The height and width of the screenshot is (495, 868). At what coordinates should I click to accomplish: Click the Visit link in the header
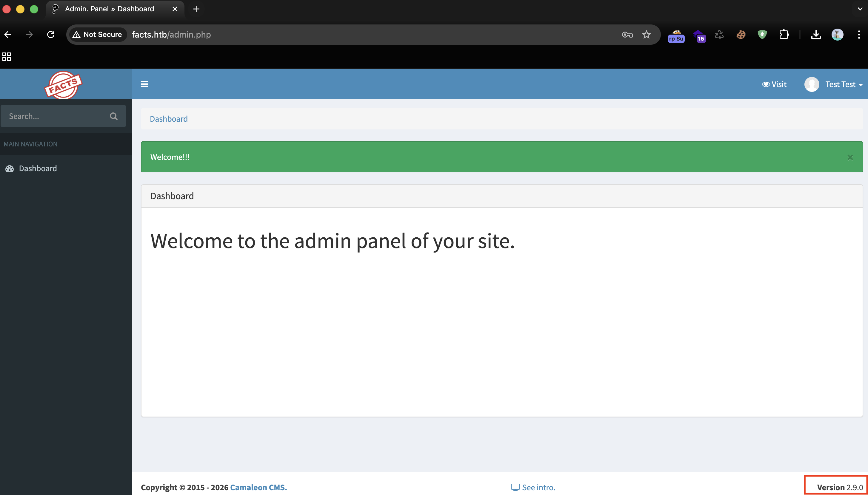coord(774,84)
